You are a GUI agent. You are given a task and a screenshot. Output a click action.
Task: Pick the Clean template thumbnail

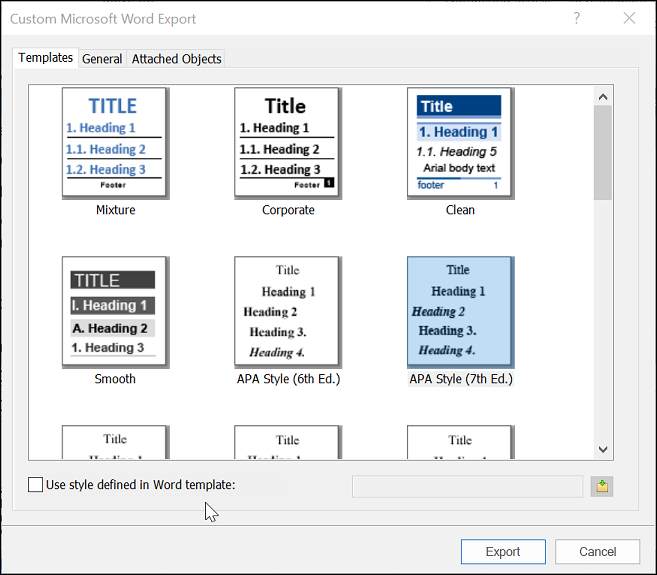click(x=459, y=141)
